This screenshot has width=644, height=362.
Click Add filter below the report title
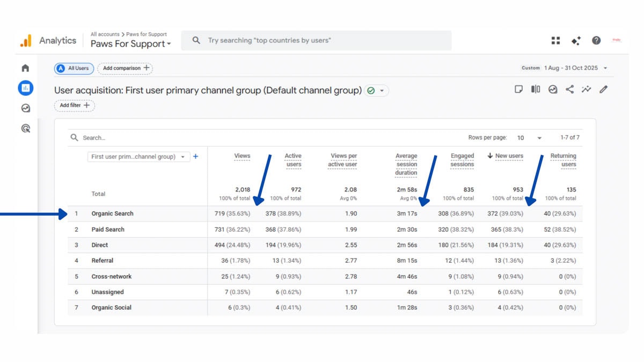[74, 106]
